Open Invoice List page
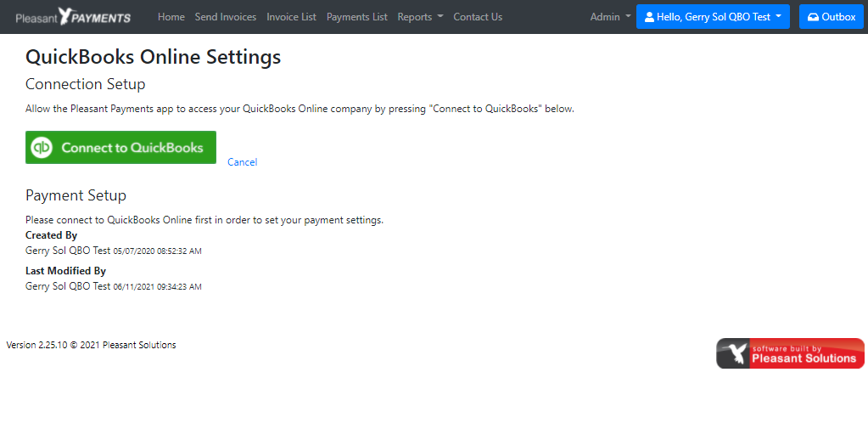 pos(291,17)
